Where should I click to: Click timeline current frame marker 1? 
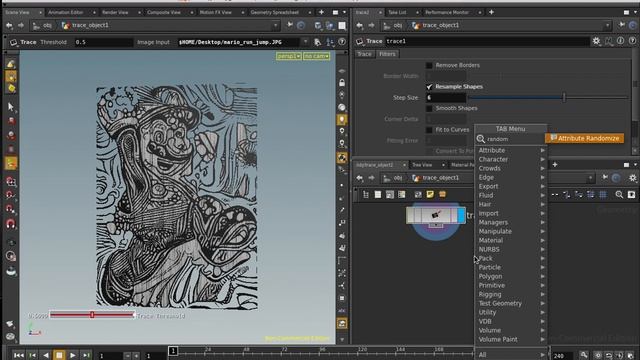tap(173, 351)
